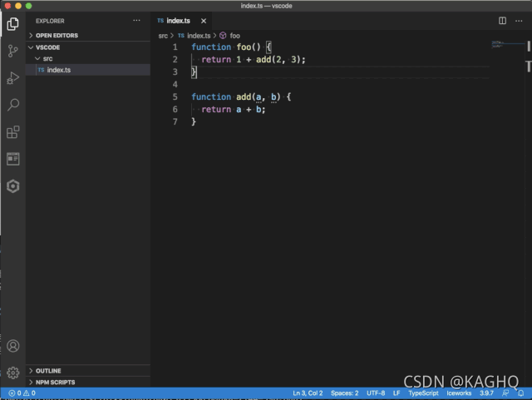Click the Explorer more actions ellipsis
The image size is (532, 400).
(136, 21)
